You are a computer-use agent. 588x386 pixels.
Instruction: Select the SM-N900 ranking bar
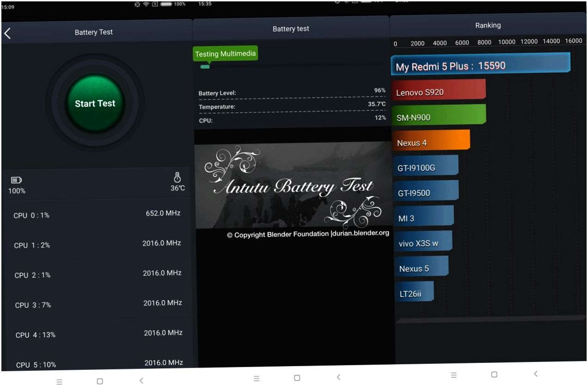[439, 115]
